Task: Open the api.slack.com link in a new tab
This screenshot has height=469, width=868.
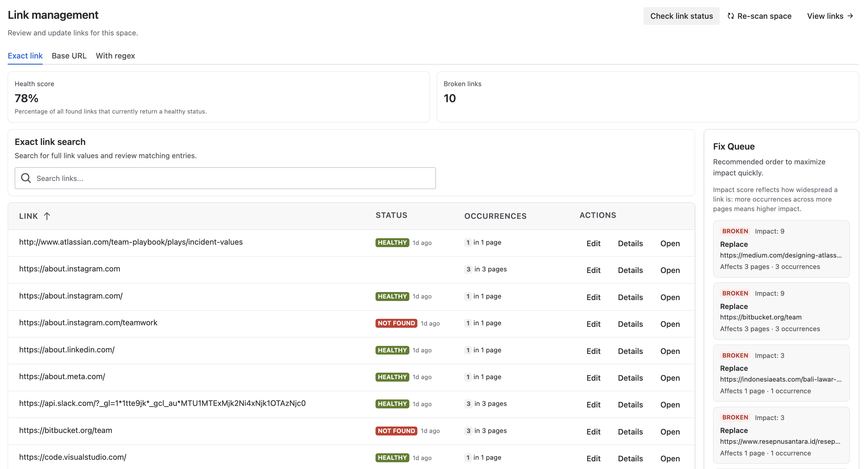Action: 670,405
